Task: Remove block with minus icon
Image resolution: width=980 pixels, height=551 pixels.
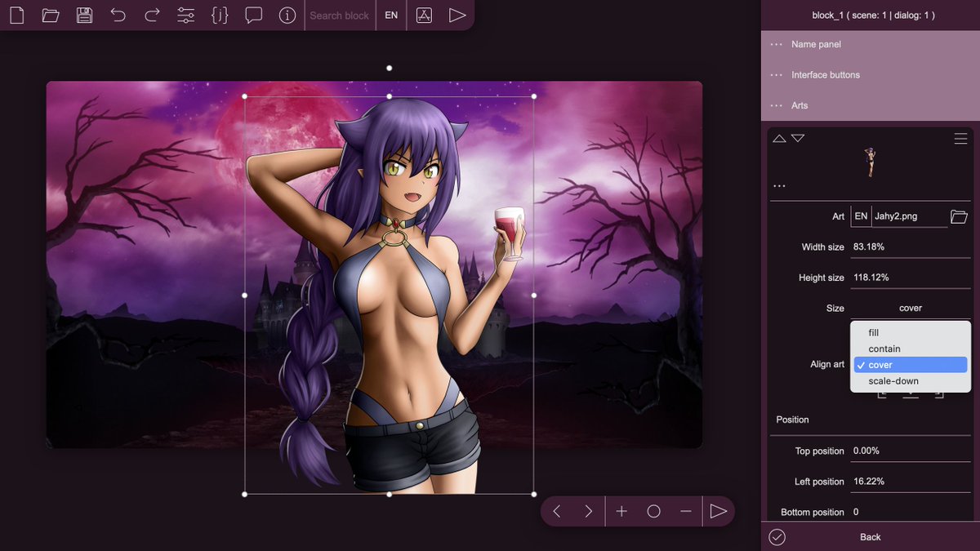Action: pyautogui.click(x=686, y=511)
